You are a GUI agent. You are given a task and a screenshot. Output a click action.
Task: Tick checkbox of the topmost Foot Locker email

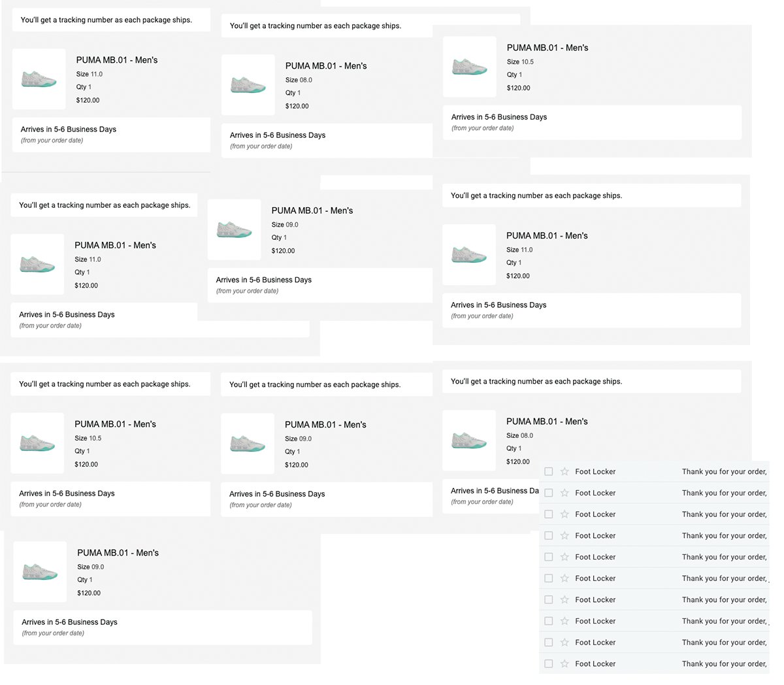[549, 471]
